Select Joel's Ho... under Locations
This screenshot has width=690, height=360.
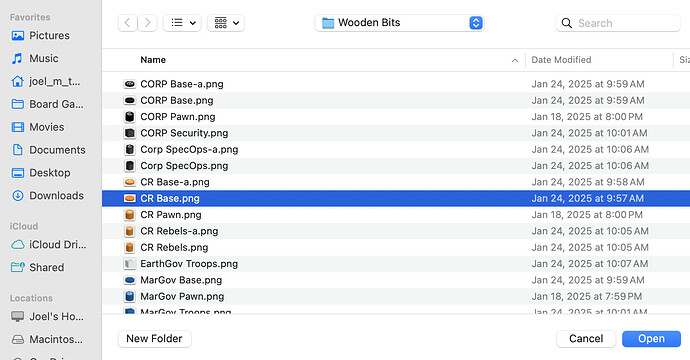click(x=47, y=316)
